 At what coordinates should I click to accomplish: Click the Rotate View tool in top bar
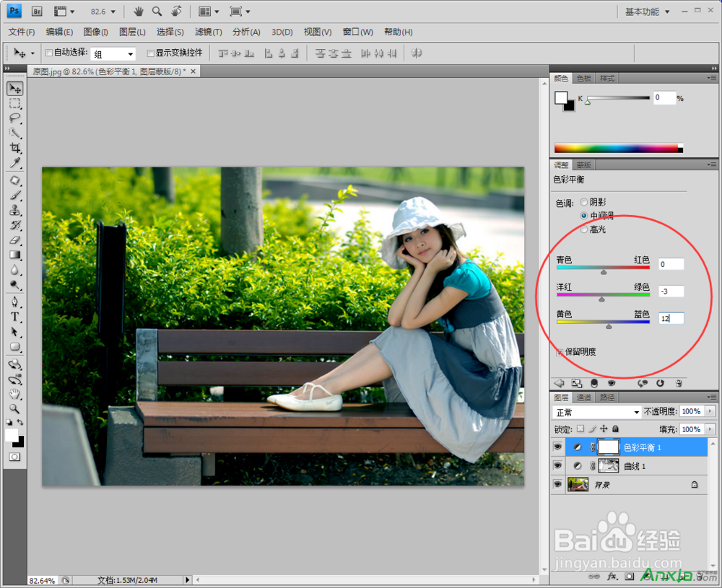[176, 12]
